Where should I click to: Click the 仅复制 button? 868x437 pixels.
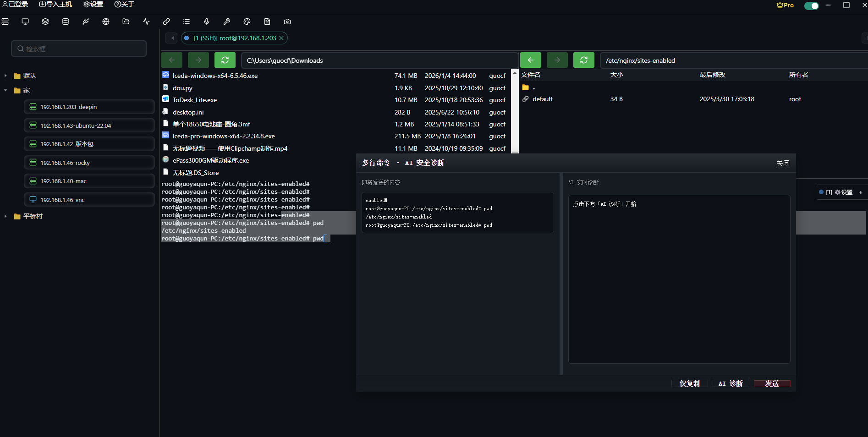coord(689,383)
